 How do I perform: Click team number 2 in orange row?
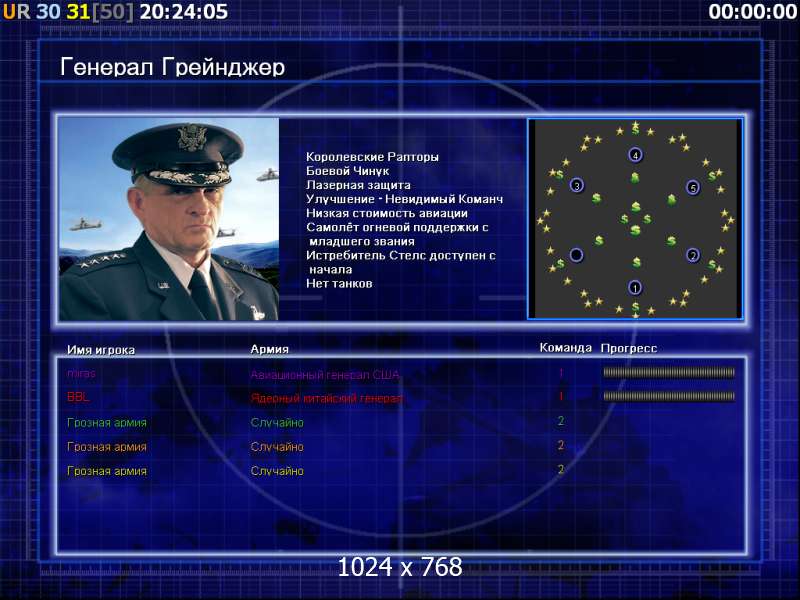click(x=561, y=445)
